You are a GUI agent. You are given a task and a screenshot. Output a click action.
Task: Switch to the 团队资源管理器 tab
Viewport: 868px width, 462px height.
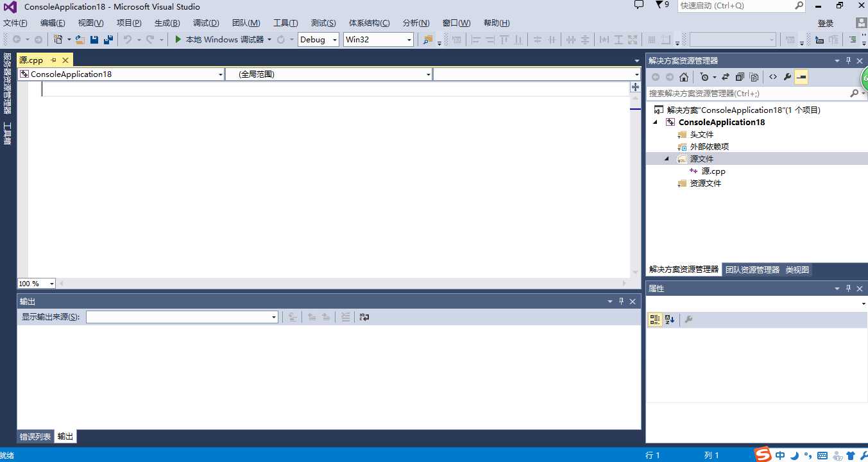(753, 270)
